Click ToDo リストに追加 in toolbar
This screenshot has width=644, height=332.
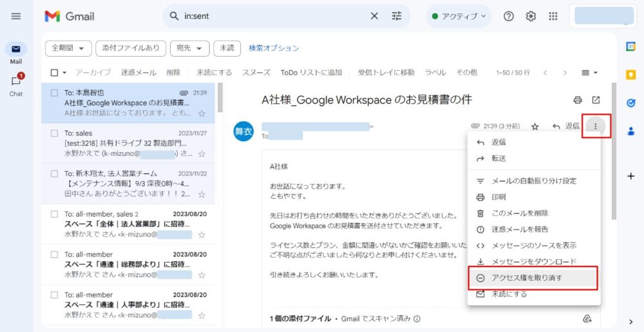click(311, 73)
